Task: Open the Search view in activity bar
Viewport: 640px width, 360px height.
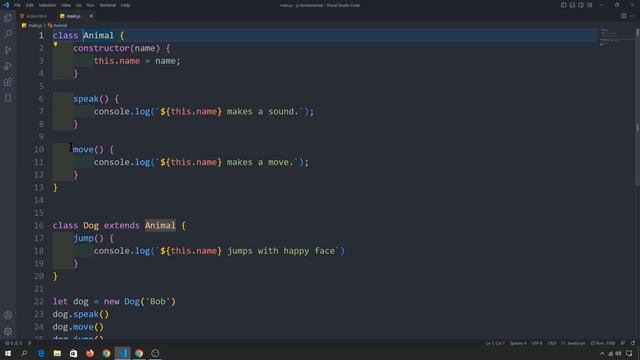Action: coord(8,34)
